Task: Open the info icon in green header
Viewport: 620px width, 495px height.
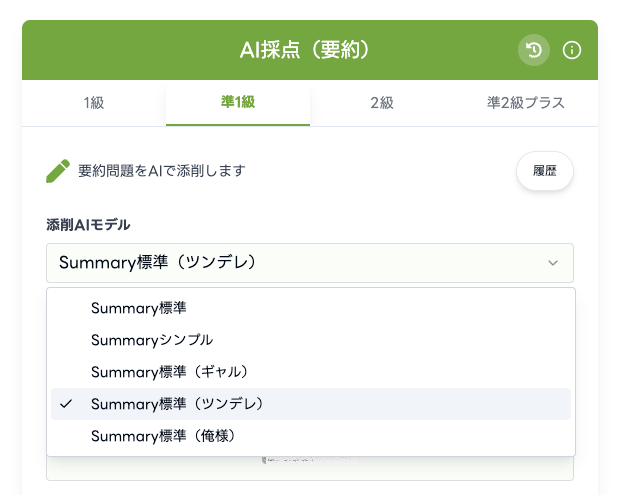Action: click(572, 50)
